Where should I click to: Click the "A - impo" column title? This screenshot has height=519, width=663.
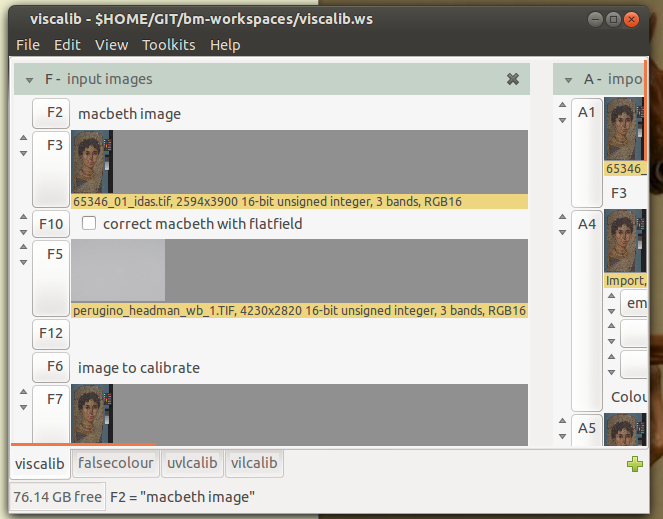tap(613, 79)
